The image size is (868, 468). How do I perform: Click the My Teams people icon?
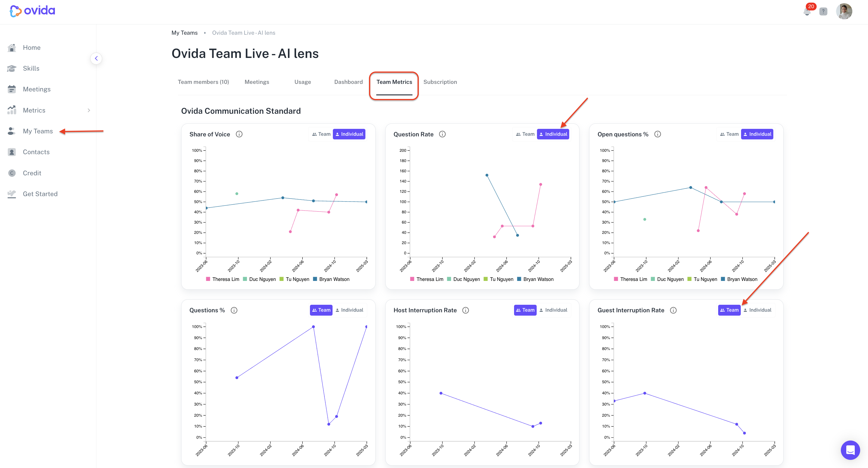pyautogui.click(x=12, y=131)
